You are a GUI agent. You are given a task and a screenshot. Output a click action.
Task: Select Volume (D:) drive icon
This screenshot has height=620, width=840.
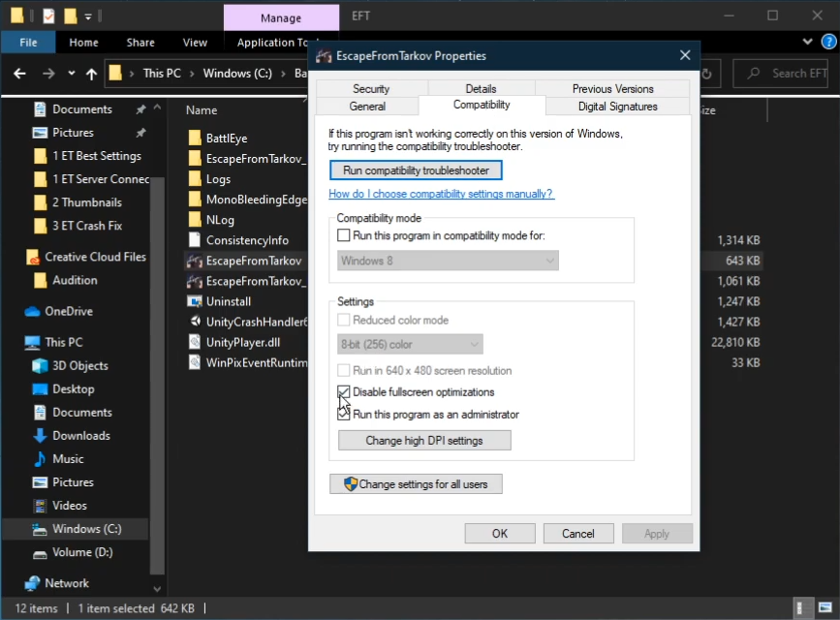click(40, 553)
